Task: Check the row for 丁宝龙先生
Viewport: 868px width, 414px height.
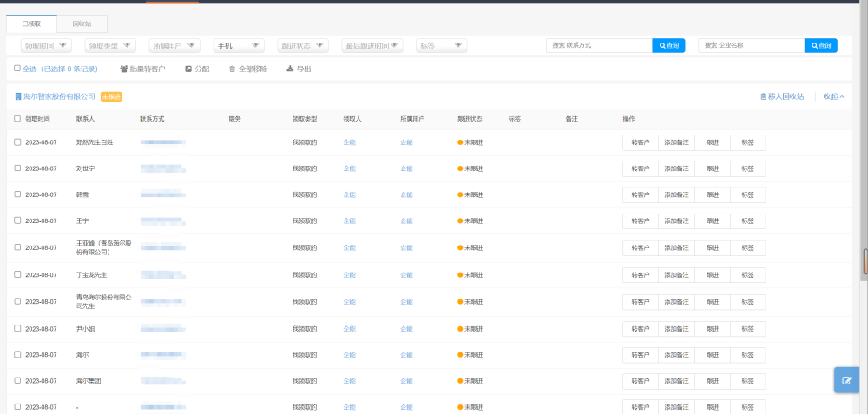Action: (17, 274)
